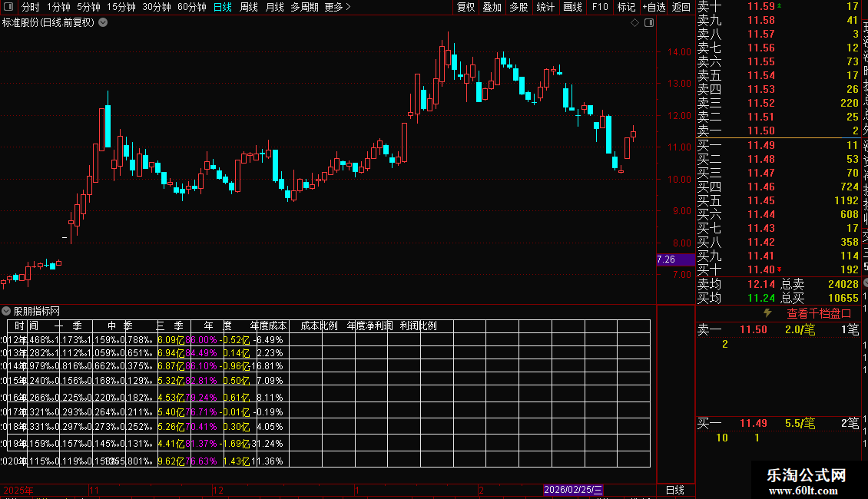Screen dimensions: 868x499
Task: Open the 统计 statistics tool
Action: [x=545, y=7]
